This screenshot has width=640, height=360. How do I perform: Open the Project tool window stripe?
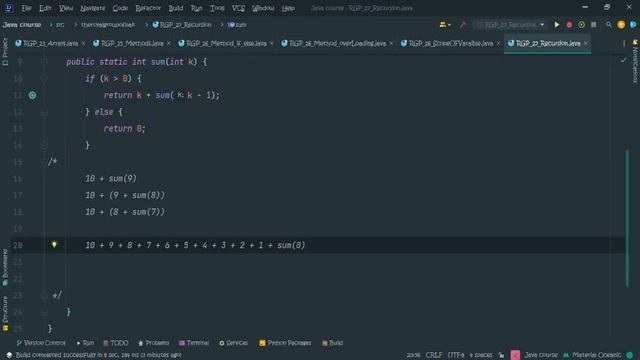(5, 51)
